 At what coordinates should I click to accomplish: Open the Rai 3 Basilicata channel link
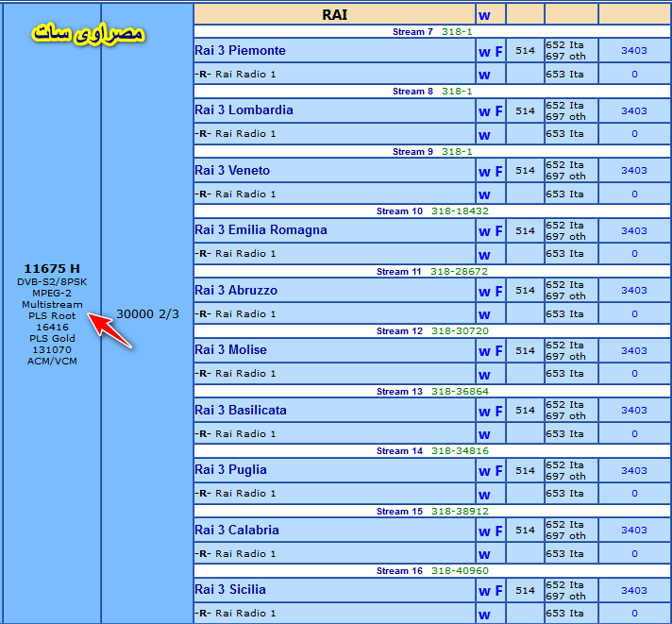coord(241,411)
